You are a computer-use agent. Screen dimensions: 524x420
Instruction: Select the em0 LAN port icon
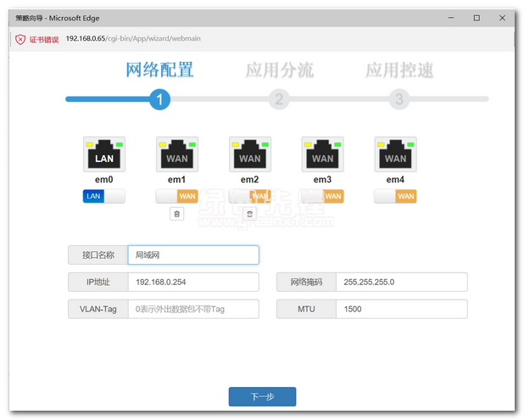(x=104, y=154)
